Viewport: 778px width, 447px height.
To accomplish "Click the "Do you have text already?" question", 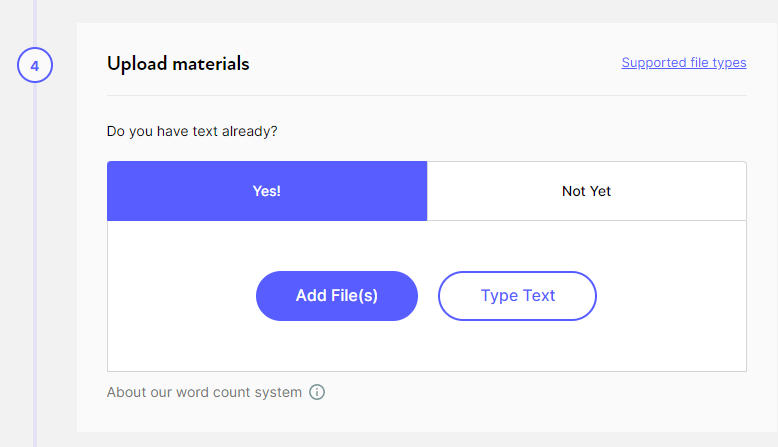I will [192, 131].
